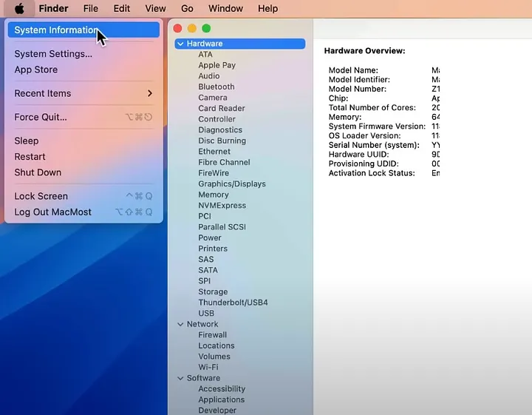532x415 pixels.
Task: Select NVMExpress in the sidebar
Action: (x=222, y=206)
